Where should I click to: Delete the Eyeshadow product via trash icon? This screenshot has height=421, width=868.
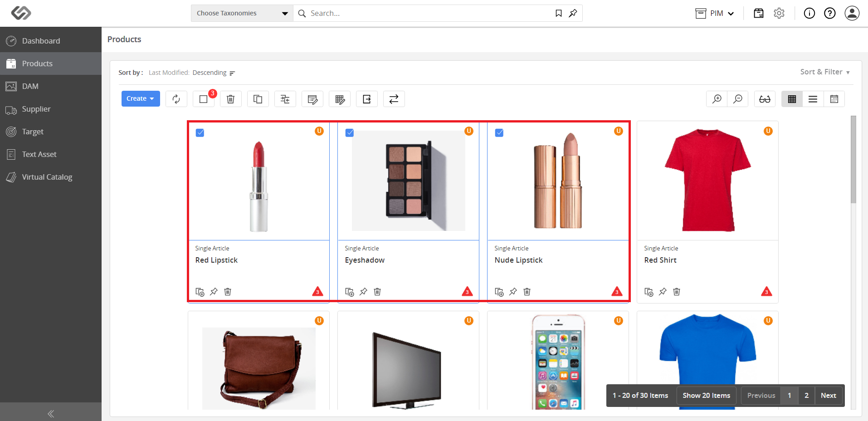click(x=377, y=292)
